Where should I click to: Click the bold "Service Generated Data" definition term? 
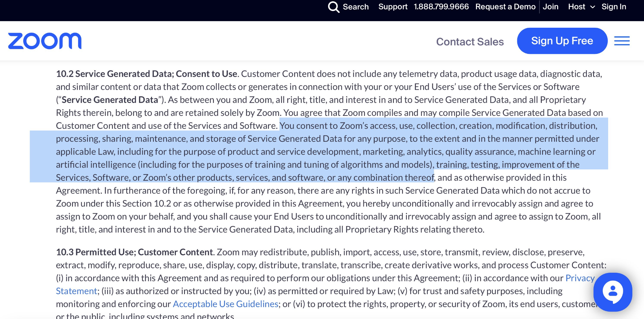[x=110, y=100]
